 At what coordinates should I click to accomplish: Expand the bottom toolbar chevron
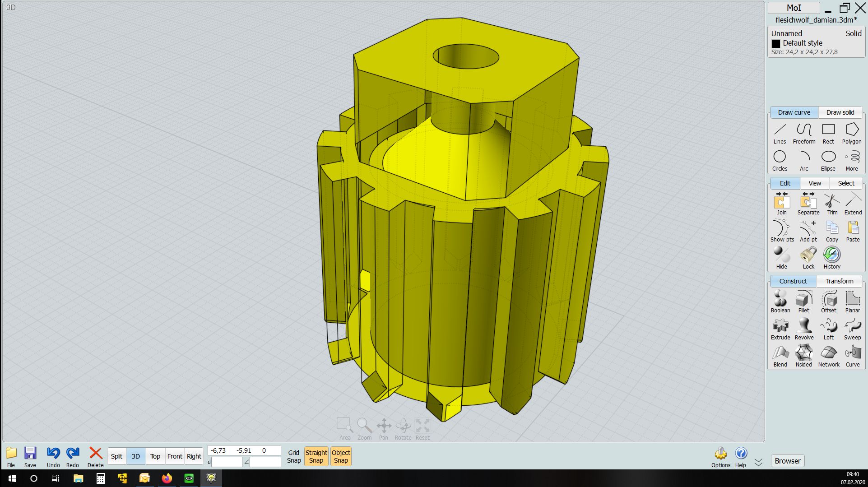point(758,462)
